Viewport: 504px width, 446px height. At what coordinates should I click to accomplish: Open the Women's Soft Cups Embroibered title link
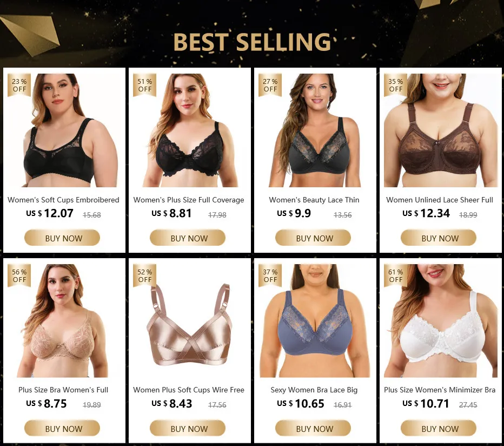[x=63, y=200]
